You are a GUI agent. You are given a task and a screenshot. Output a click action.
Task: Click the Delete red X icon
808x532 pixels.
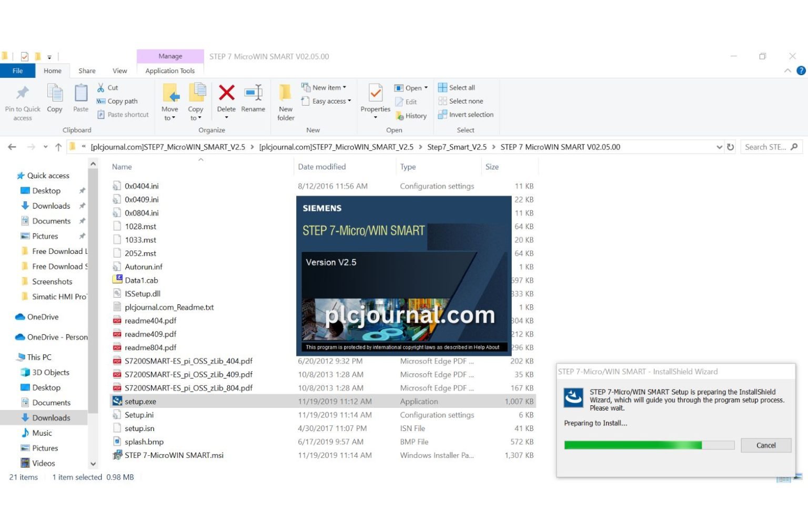(x=226, y=93)
